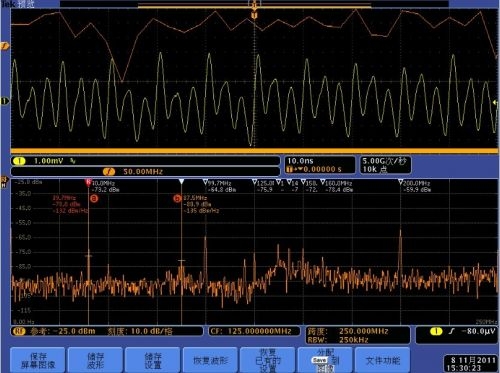Click the yellow channel 1 badge beside 1.00mV
This screenshot has height=373, width=500.
19,161
